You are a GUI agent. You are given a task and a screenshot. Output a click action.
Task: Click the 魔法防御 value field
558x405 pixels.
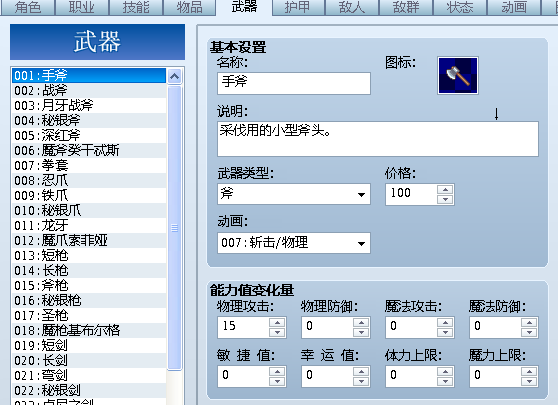coord(495,327)
